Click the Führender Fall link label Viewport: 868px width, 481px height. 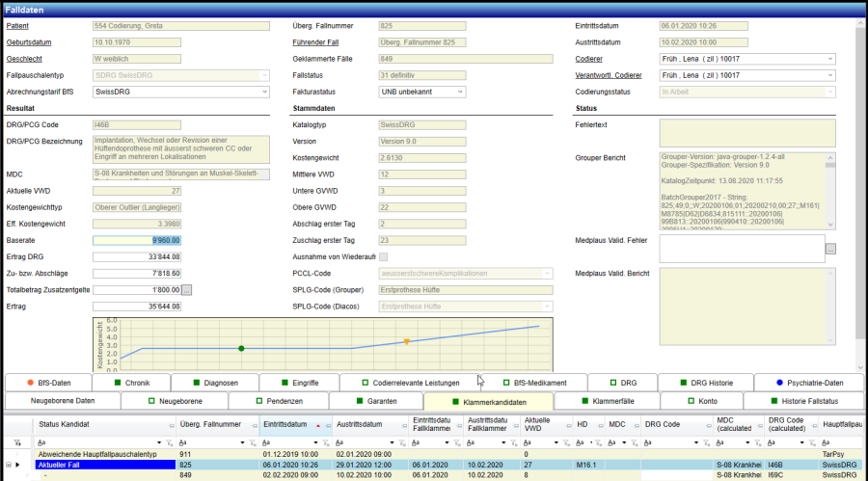316,42
